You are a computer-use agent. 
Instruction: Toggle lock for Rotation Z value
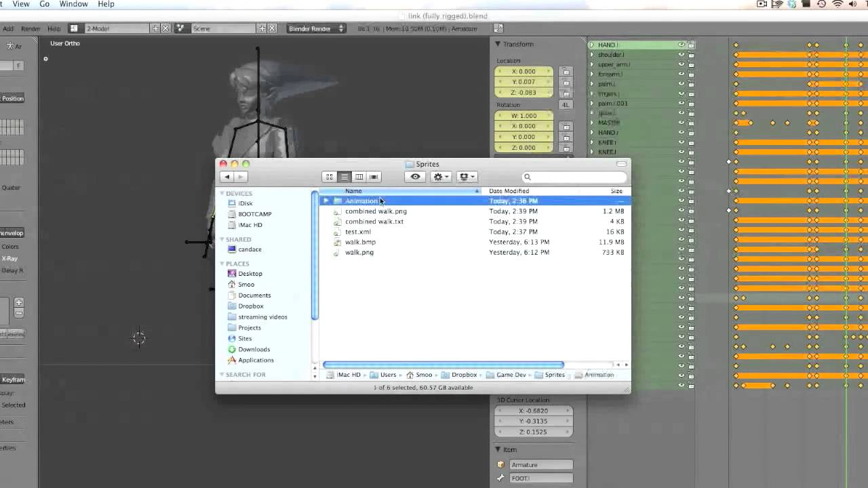(x=566, y=148)
